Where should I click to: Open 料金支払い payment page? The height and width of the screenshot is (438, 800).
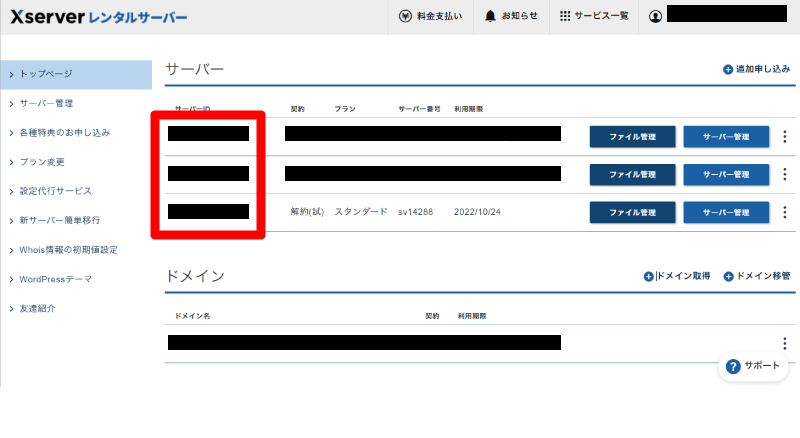click(430, 17)
